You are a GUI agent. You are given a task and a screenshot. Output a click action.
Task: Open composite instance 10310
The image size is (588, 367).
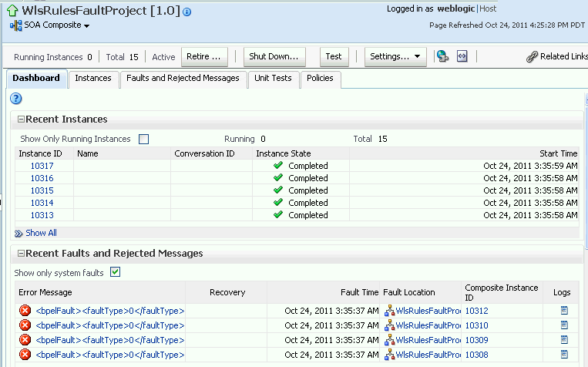click(x=476, y=325)
